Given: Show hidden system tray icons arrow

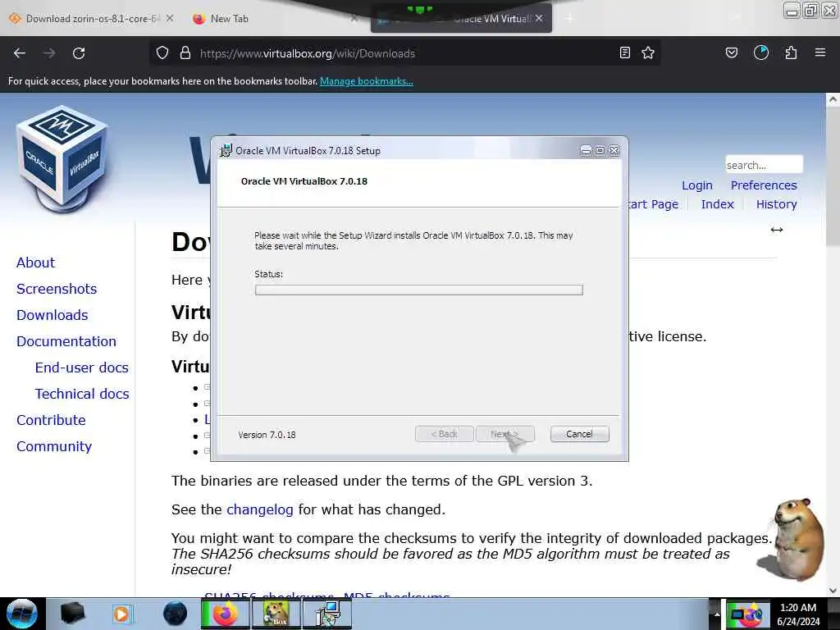Looking at the screenshot, I should pos(717,614).
